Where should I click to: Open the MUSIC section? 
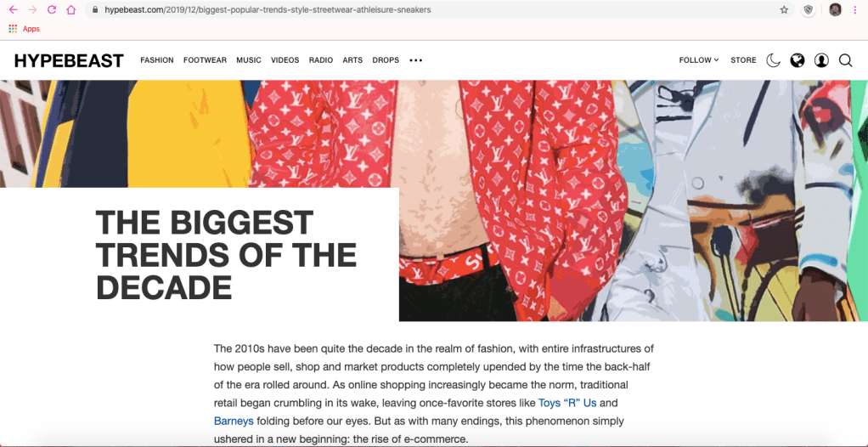[249, 60]
